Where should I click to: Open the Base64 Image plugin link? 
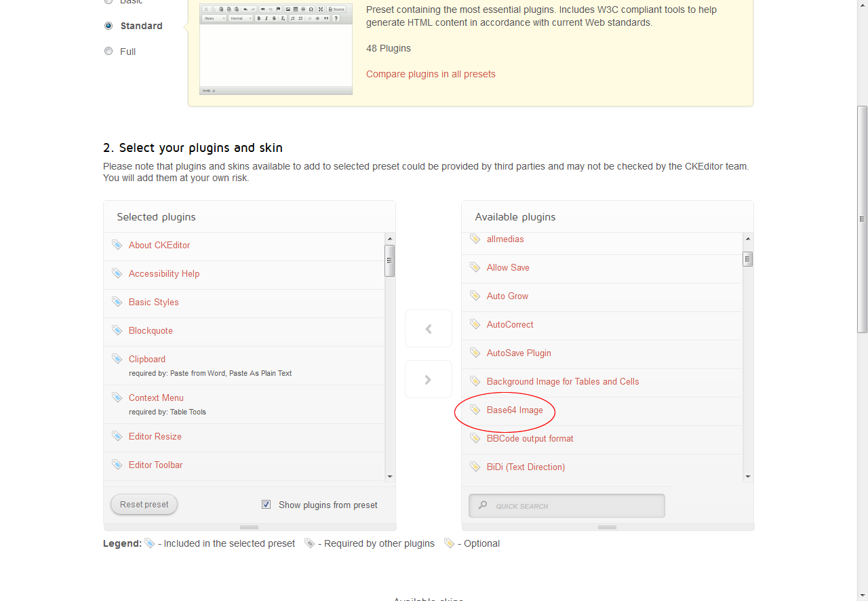[515, 410]
